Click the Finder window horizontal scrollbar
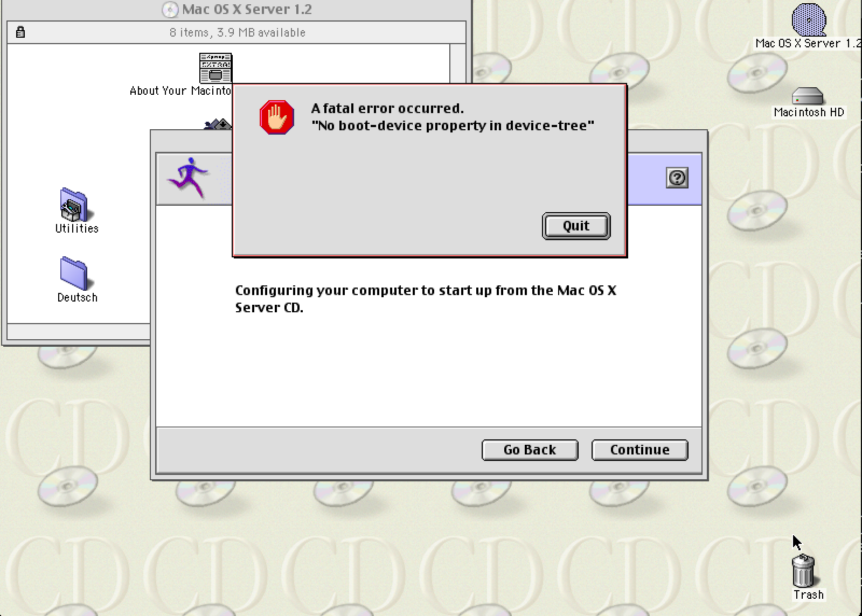 click(79, 330)
